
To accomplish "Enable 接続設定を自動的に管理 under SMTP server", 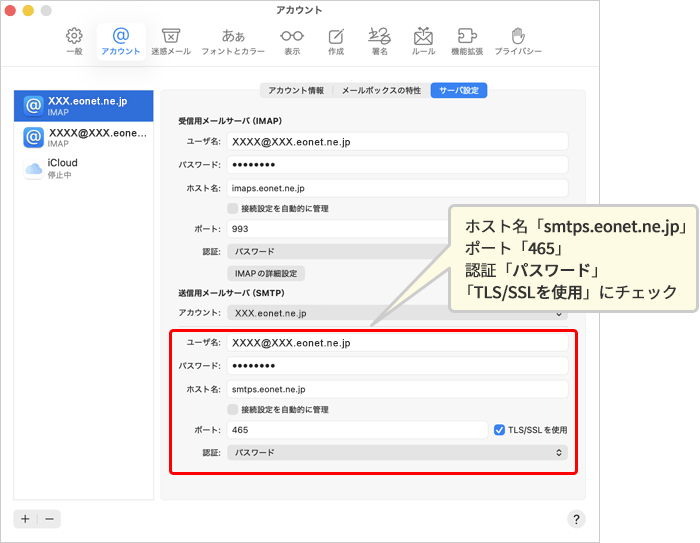I will point(233,410).
